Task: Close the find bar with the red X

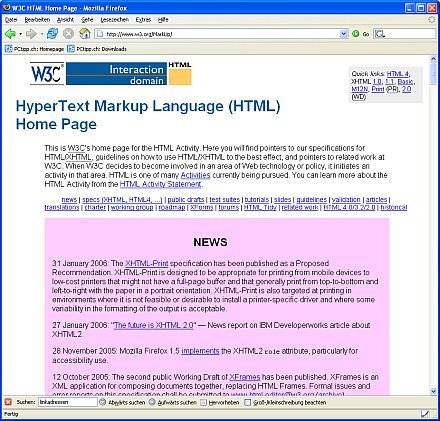Action: coord(8,402)
